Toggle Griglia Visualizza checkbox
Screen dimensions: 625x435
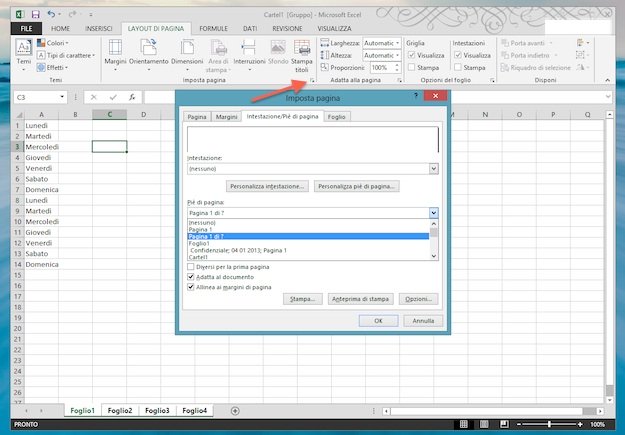412,55
